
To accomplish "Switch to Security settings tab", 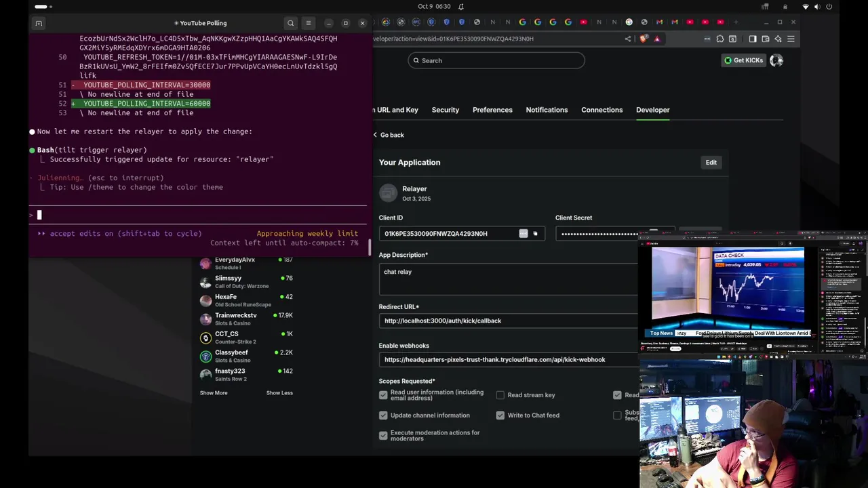I will 446,110.
